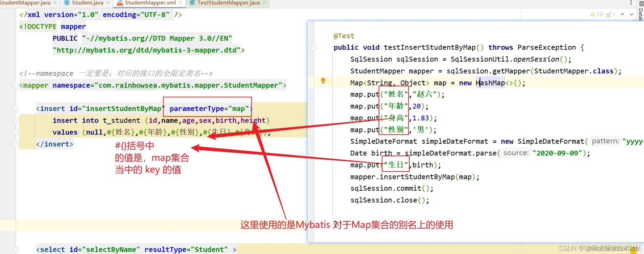644x254 pixels.
Task: Click the HashMap word in the map declaration
Action: point(490,83)
